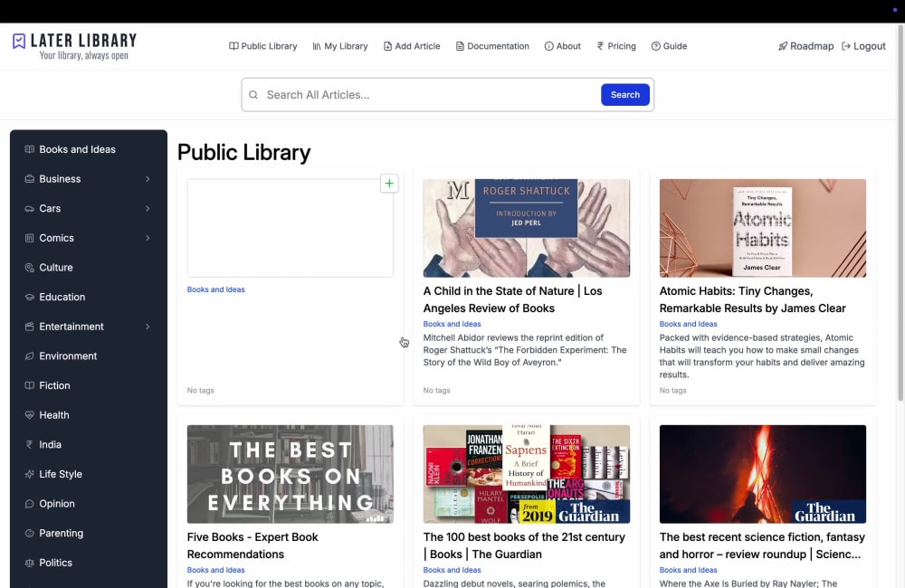Select the Culture category label in sidebar
Screen dimensions: 905x588
[x=56, y=267]
